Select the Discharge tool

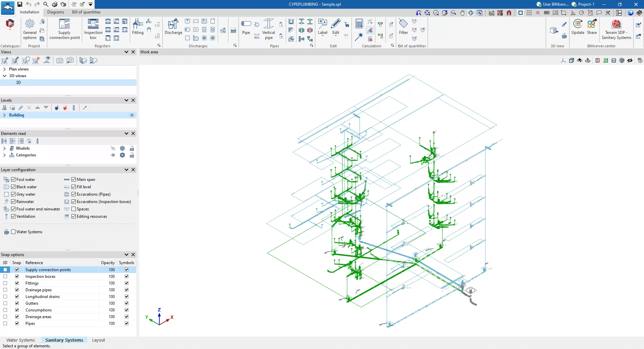(x=173, y=27)
